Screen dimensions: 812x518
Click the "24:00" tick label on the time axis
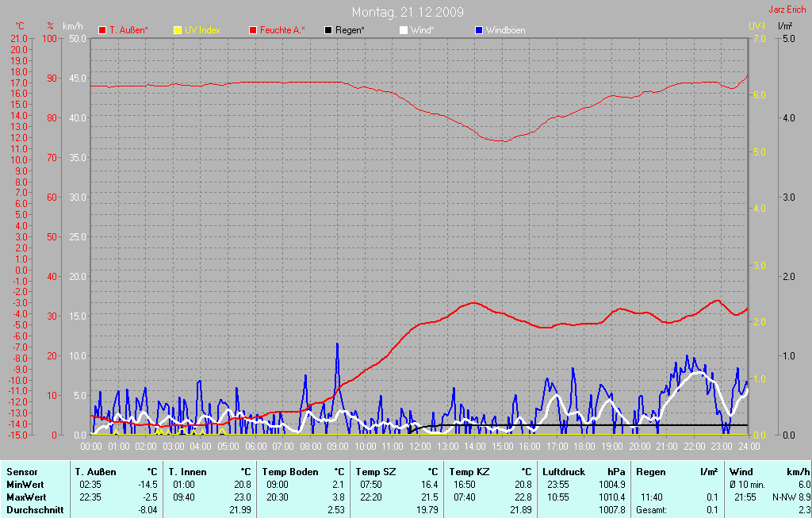pos(749,447)
